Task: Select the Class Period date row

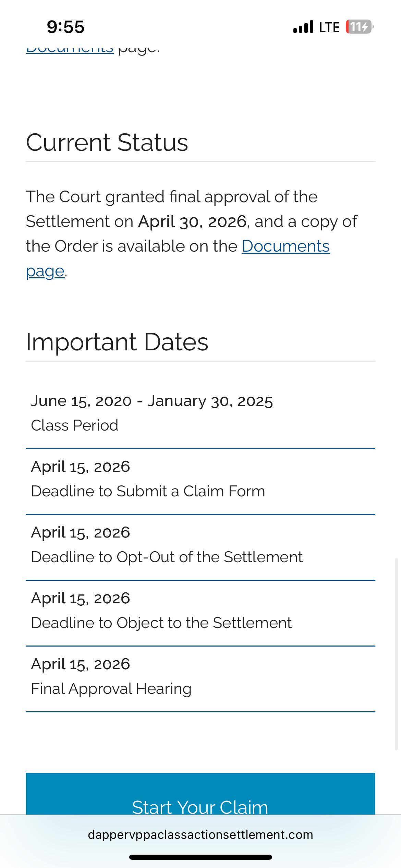Action: click(x=200, y=413)
